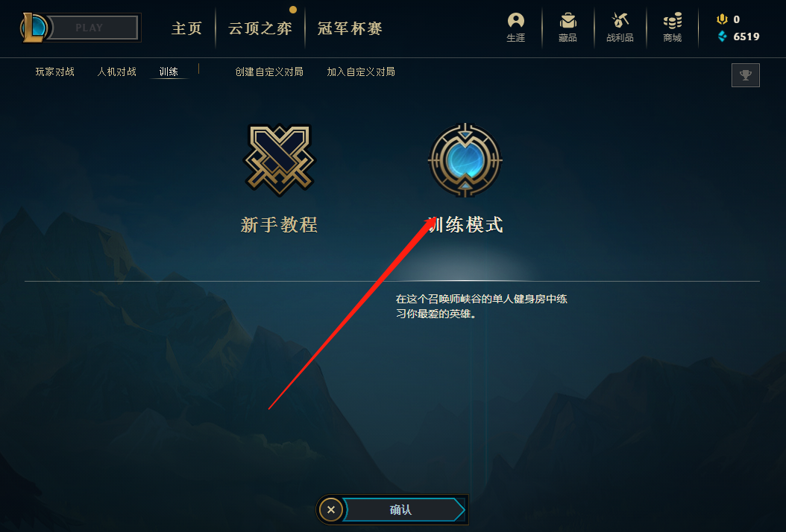The width and height of the screenshot is (786, 532).
Task: Open 加入自定义对局 option
Action: point(361,72)
